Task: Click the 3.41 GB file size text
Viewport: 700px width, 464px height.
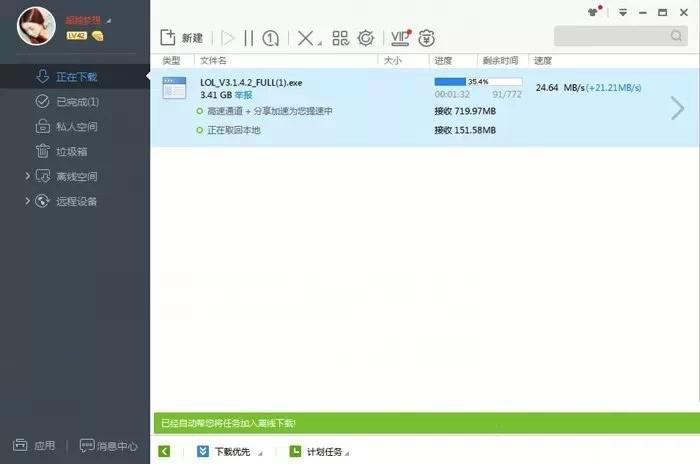Action: click(x=216, y=95)
